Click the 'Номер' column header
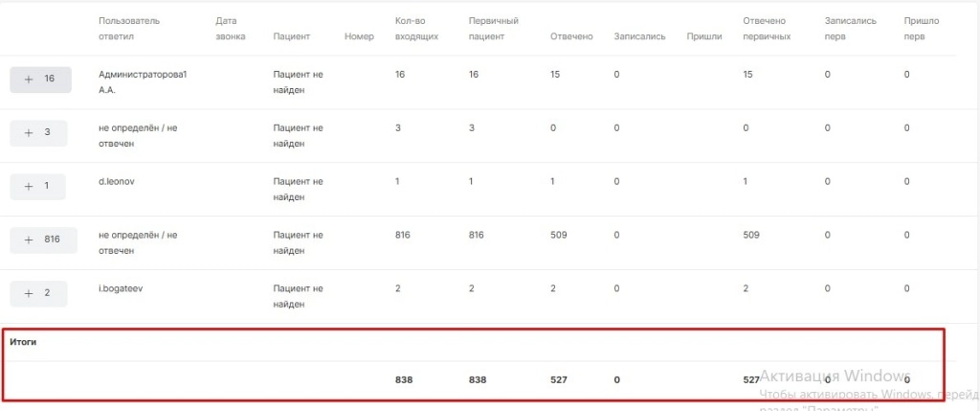Viewport: 980px width, 411px height. [x=359, y=37]
